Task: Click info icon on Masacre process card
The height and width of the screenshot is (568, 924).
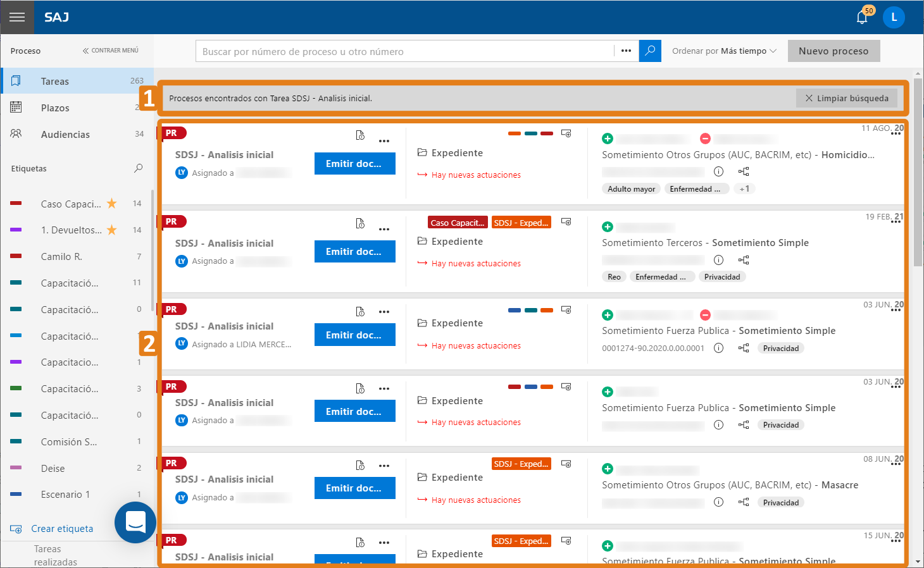Action: tap(718, 502)
